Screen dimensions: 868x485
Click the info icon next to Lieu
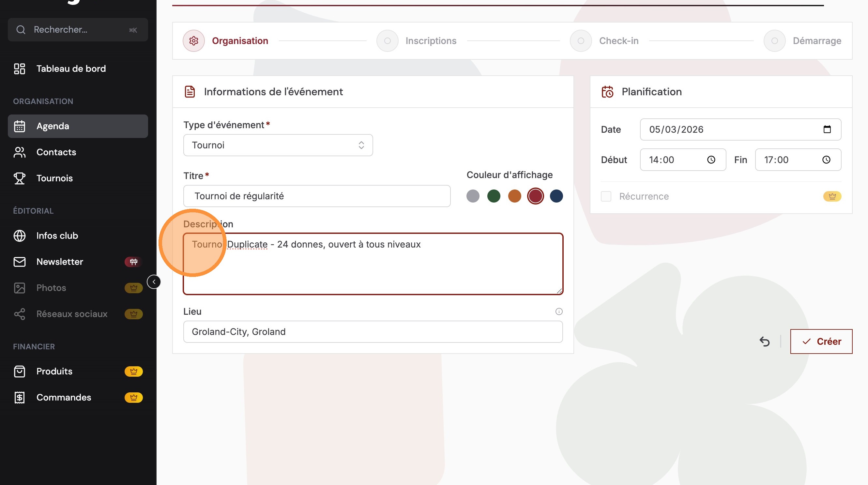[x=559, y=311]
